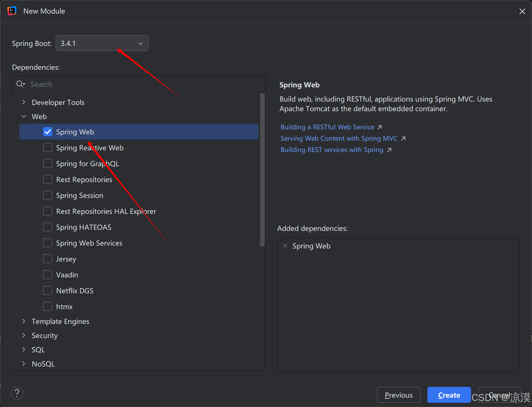This screenshot has width=532, height=407.
Task: Click the Web category label
Action: point(39,117)
